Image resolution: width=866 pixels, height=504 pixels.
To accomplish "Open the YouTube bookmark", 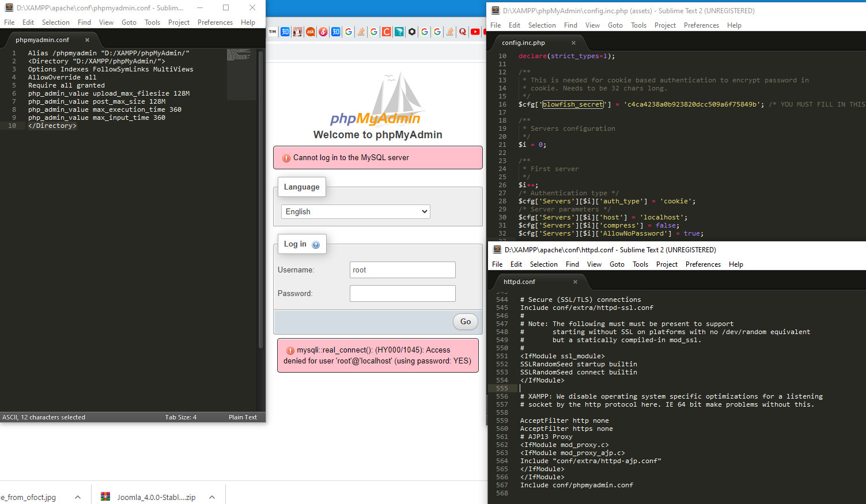I will [475, 32].
